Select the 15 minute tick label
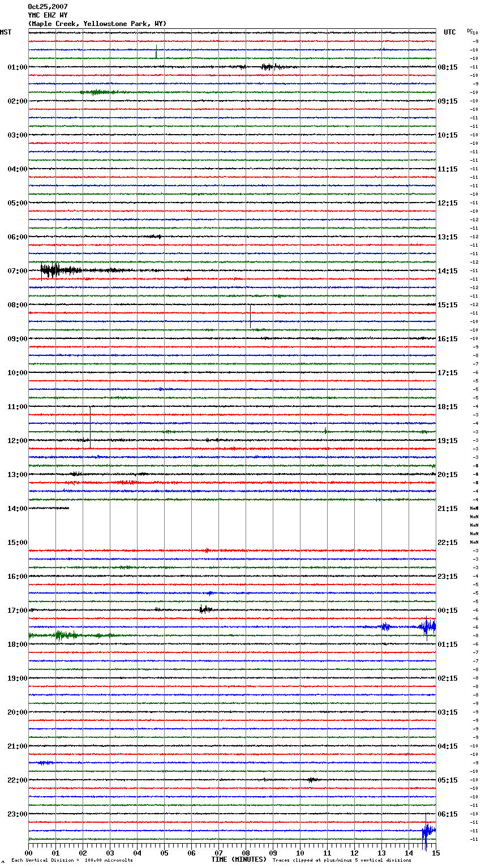Viewport: 481px width, 868px height. [436, 853]
